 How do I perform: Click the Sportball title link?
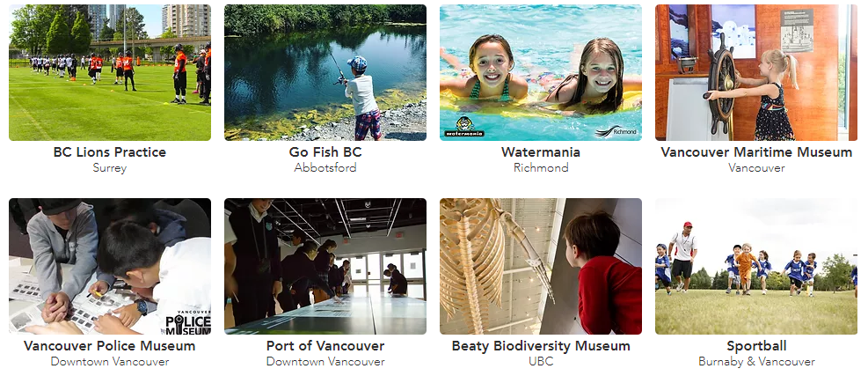(x=756, y=346)
